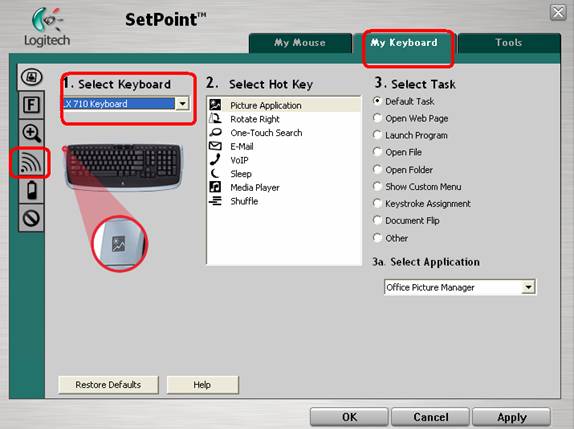Select the top hot key settings sidebar icon

click(x=31, y=77)
